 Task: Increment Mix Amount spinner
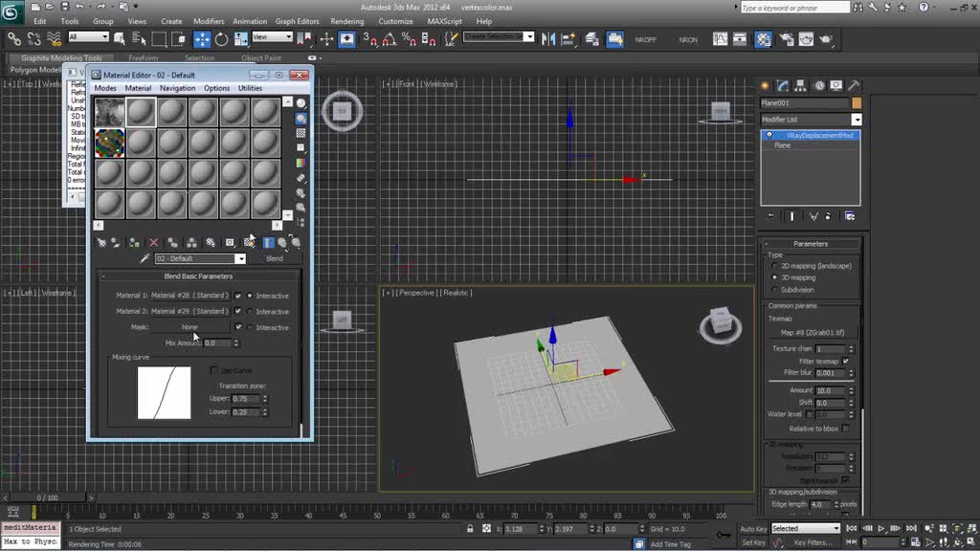click(235, 341)
